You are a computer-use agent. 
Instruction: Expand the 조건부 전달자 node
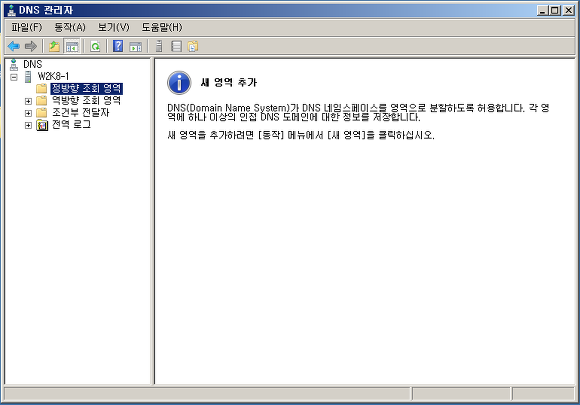click(28, 113)
